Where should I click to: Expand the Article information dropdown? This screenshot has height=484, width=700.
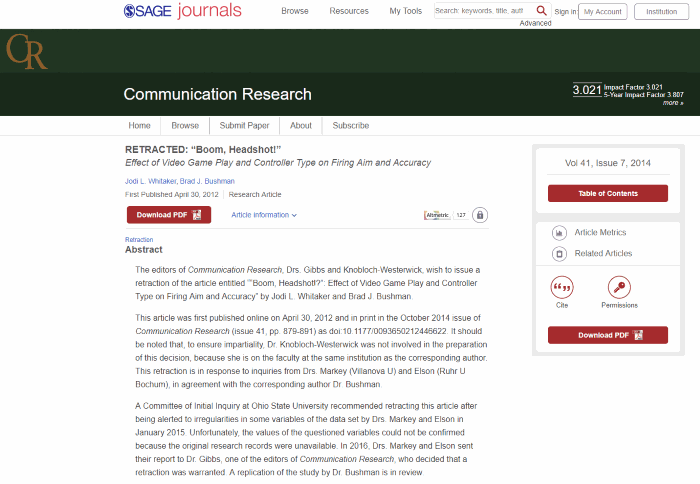coord(264,215)
